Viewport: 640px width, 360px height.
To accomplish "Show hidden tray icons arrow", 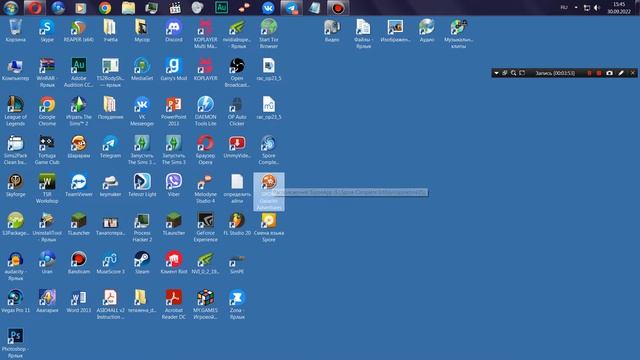I will [576, 7].
